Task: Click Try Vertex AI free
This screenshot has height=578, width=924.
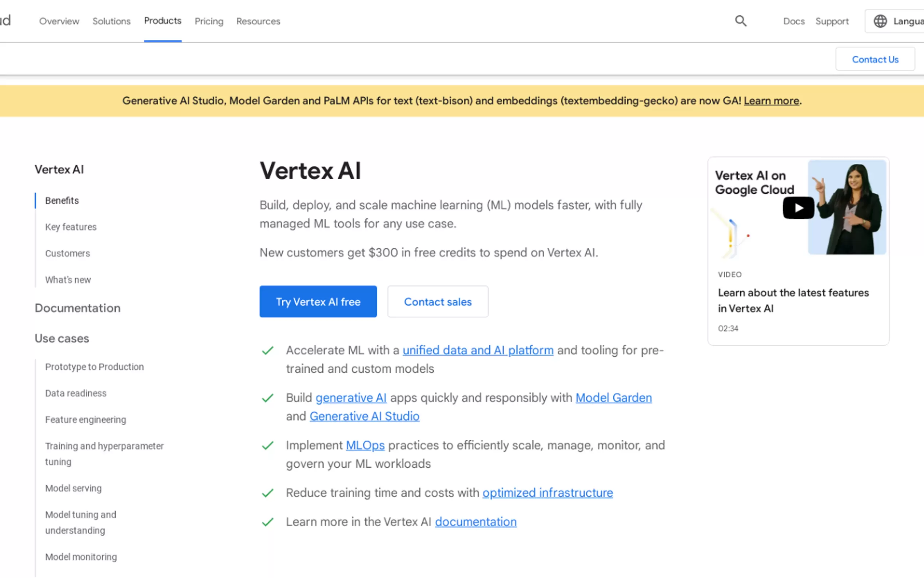Action: point(318,302)
